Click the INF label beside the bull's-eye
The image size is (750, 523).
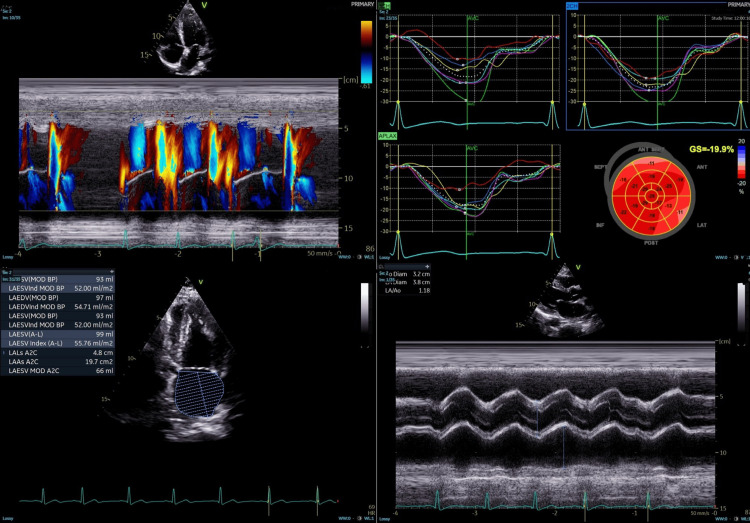click(600, 225)
